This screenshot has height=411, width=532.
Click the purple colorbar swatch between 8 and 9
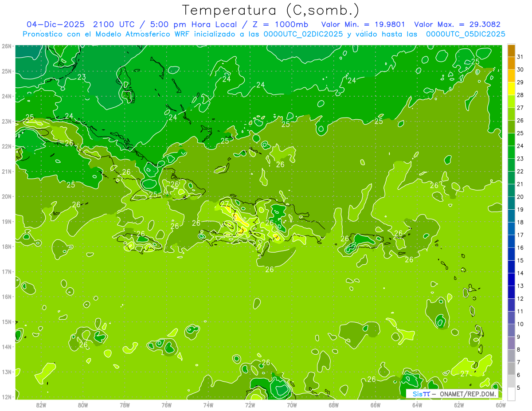(x=511, y=343)
